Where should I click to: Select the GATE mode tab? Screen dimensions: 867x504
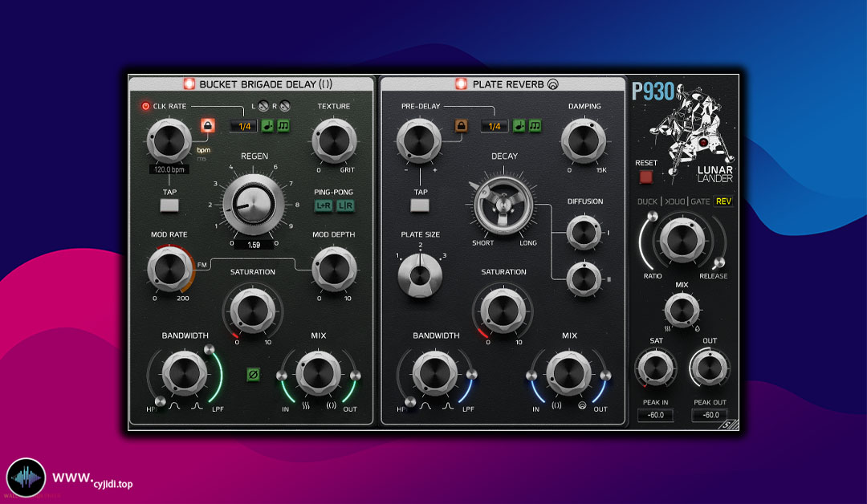700,201
